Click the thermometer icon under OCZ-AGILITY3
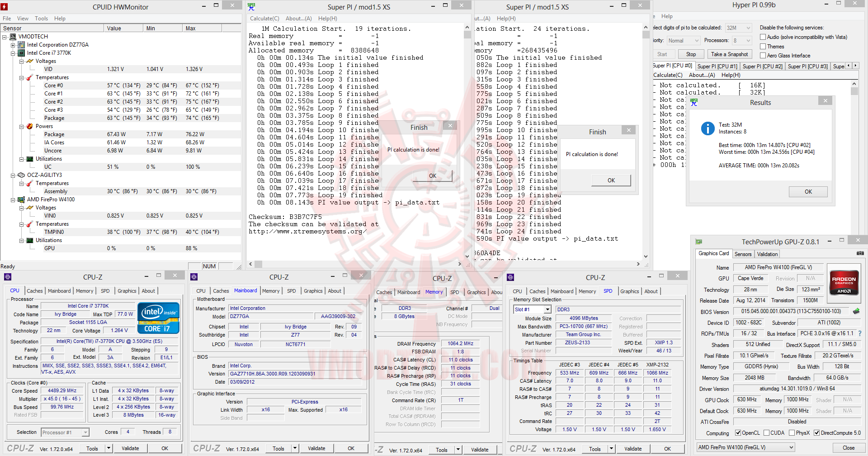This screenshot has height=456, width=868. click(x=30, y=183)
